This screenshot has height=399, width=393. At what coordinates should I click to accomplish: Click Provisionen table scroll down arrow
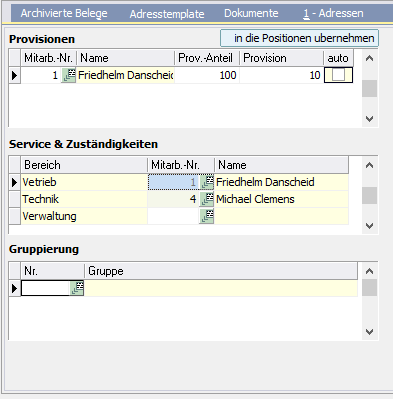[x=369, y=119]
